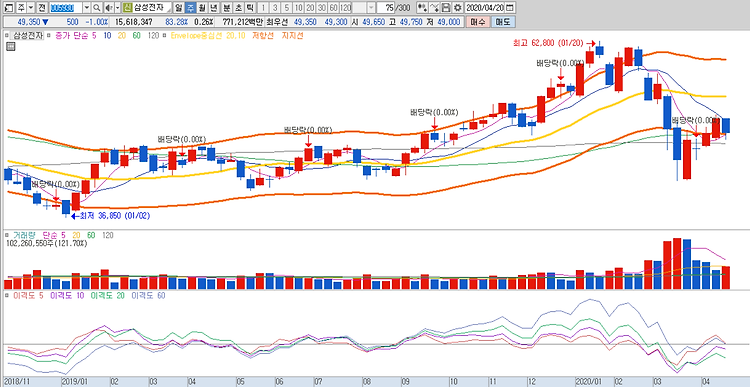Open the dropdown next to speaker icon
Viewport: 750px width, 387px height.
pos(117,8)
